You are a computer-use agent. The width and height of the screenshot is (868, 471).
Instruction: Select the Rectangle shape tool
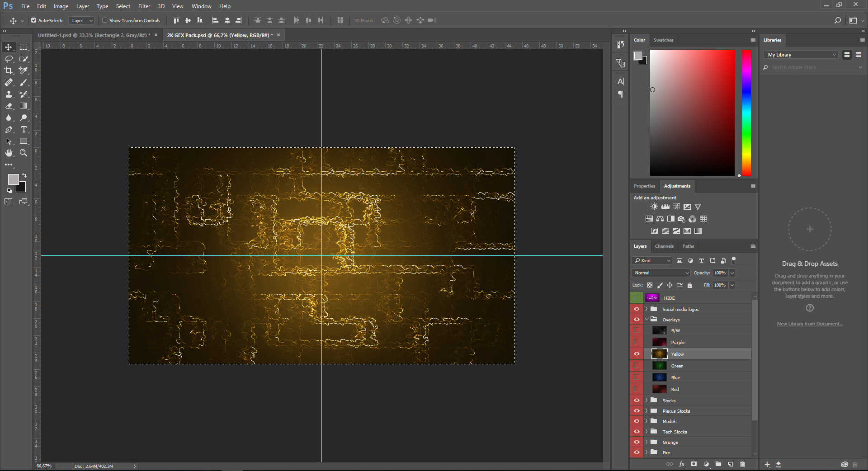coord(24,141)
